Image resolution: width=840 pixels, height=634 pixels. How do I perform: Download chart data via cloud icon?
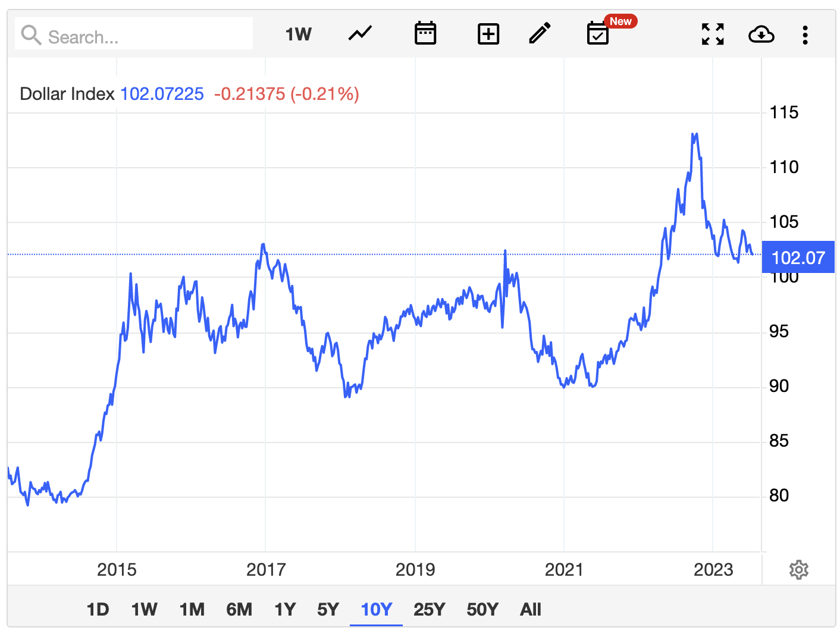(x=761, y=34)
